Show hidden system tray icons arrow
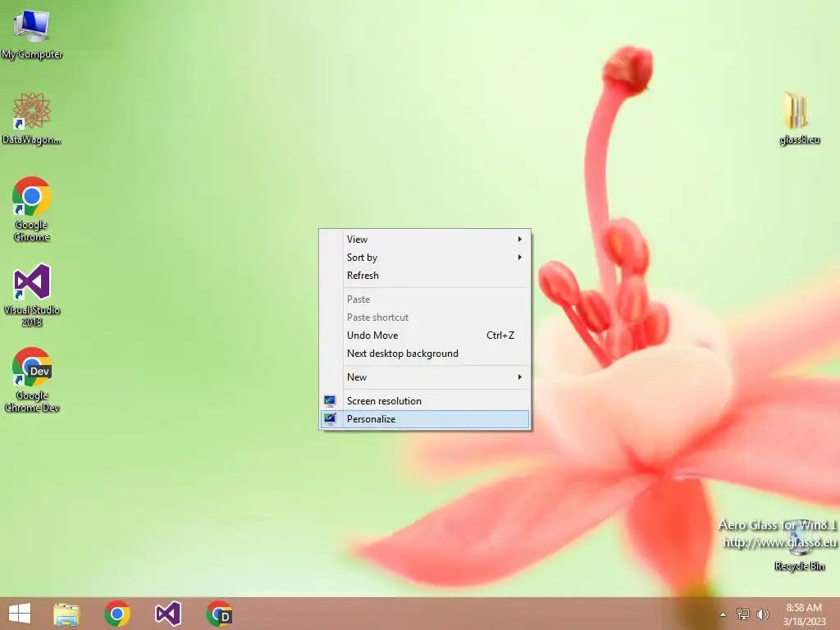This screenshot has height=630, width=840. coord(724,614)
